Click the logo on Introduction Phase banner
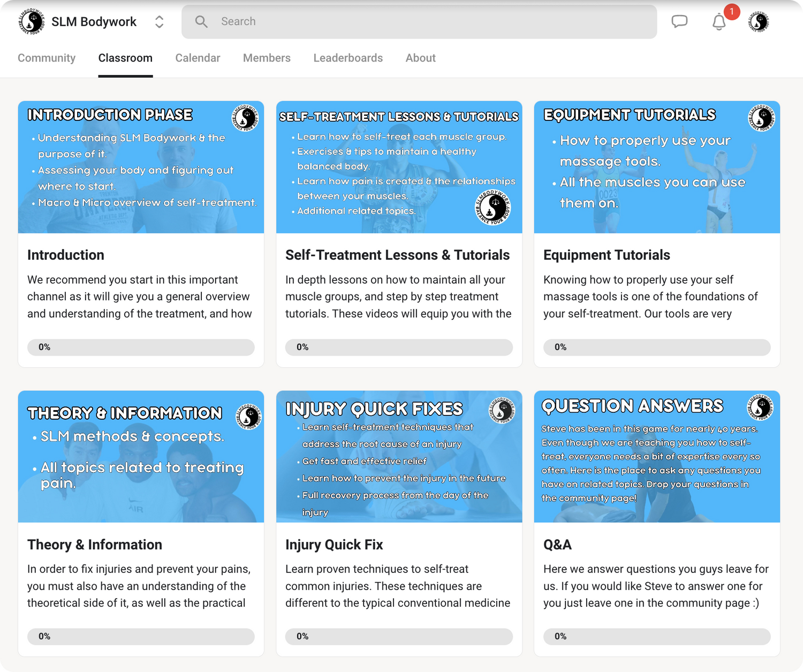This screenshot has width=803, height=672. [245, 118]
